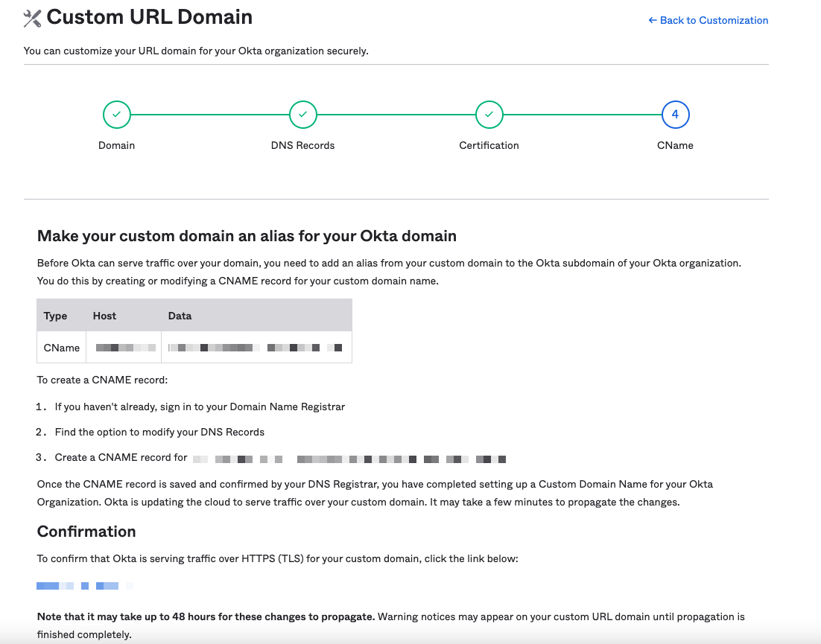This screenshot has width=821, height=644.
Task: Open the blurred confirmation link under Confirmation
Action: coord(85,586)
